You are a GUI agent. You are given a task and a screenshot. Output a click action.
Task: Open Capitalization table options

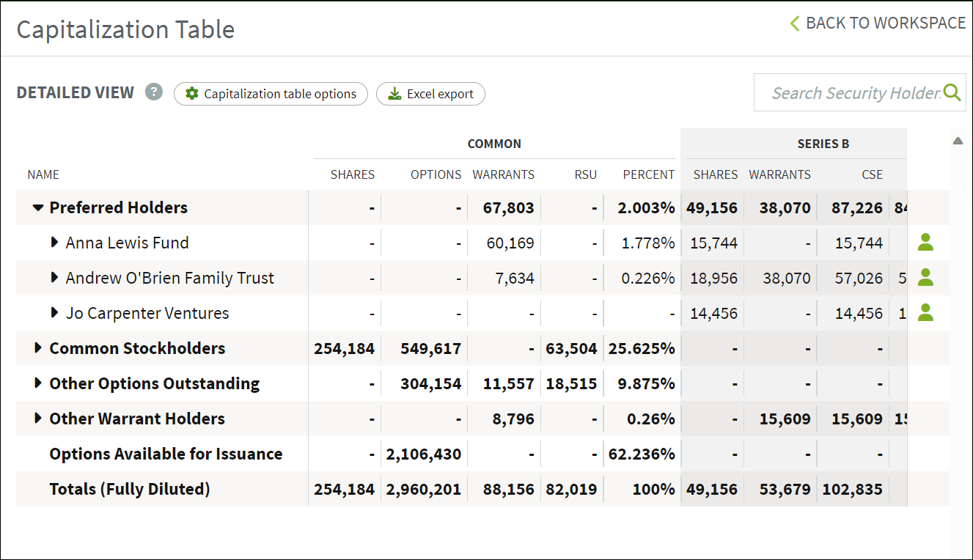(271, 94)
